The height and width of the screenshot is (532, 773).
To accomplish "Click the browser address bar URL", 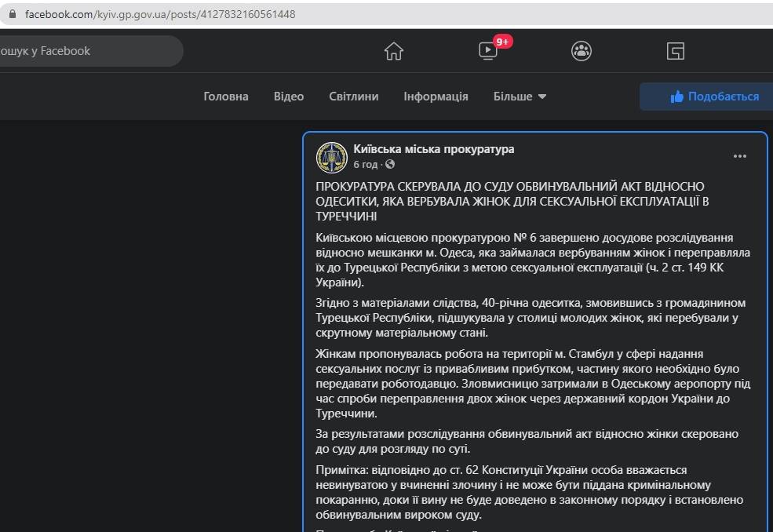I will pos(160,14).
